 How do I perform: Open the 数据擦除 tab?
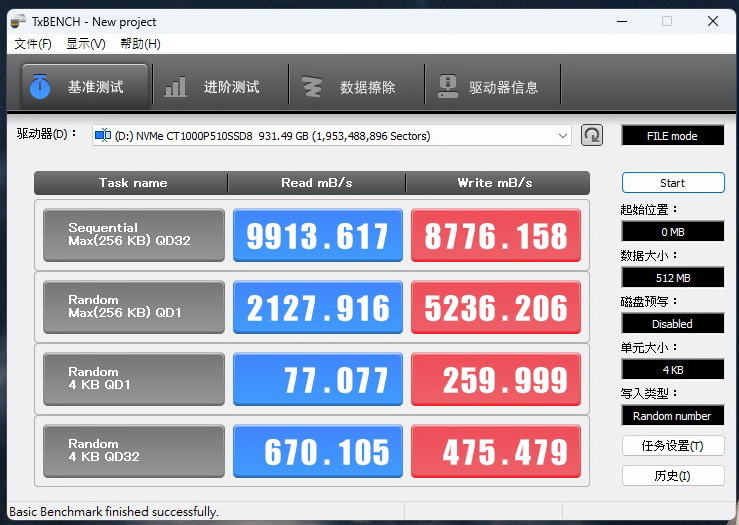click(356, 87)
